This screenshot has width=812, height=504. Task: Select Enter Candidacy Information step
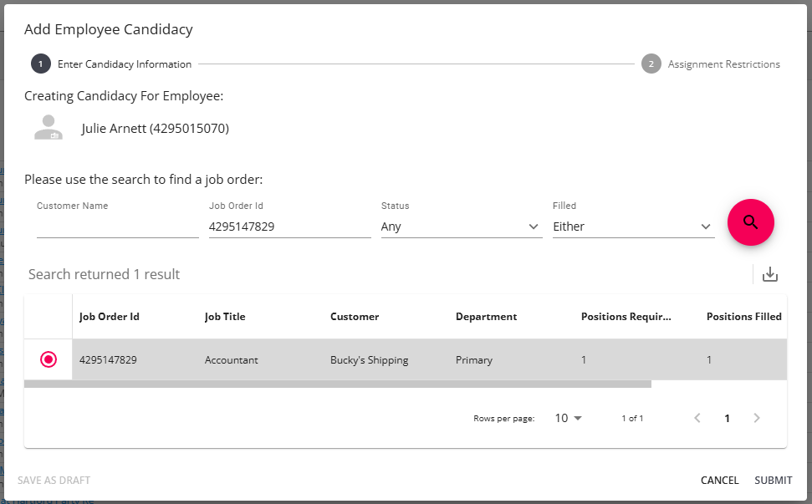(x=125, y=64)
